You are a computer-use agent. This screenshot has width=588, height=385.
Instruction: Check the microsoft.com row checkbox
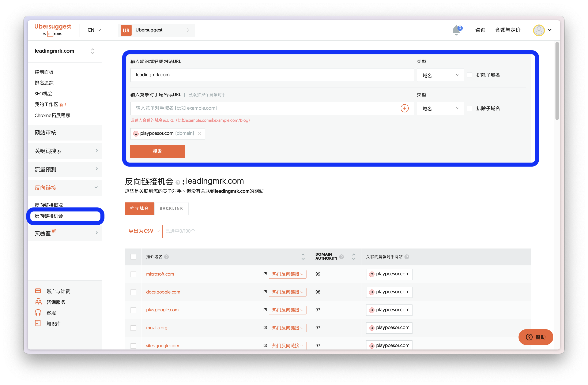click(133, 274)
